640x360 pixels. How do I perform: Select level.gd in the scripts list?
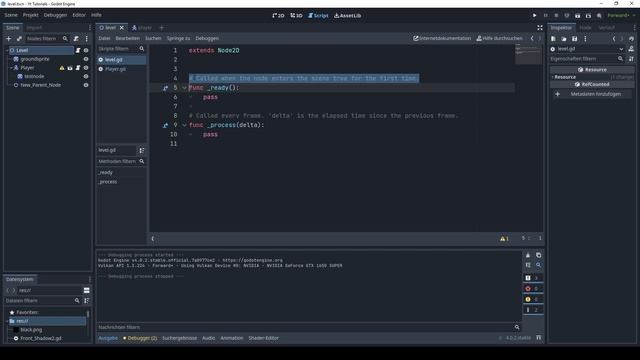click(121, 60)
